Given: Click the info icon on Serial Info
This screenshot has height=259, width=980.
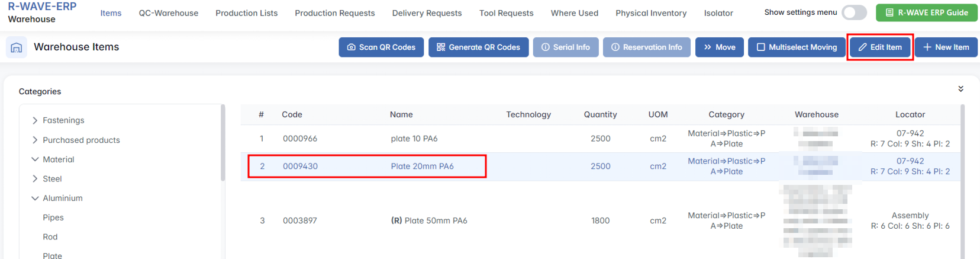Looking at the screenshot, I should (546, 47).
